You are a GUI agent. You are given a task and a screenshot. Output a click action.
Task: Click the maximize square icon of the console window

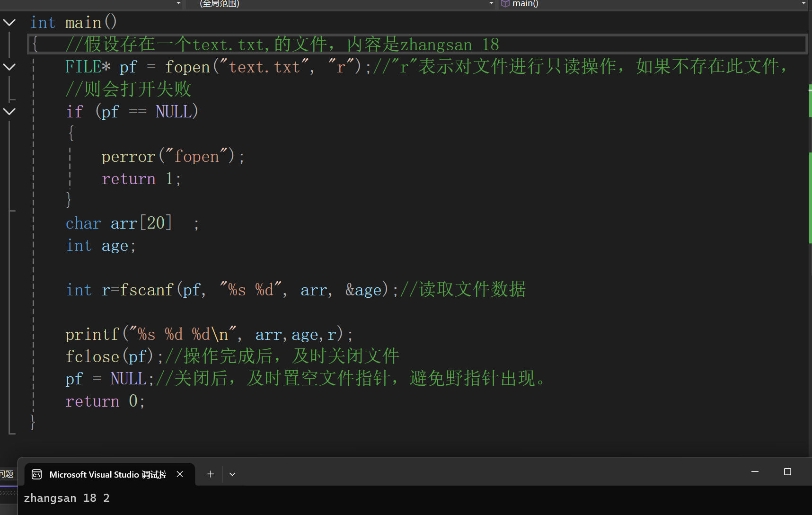[788, 471]
